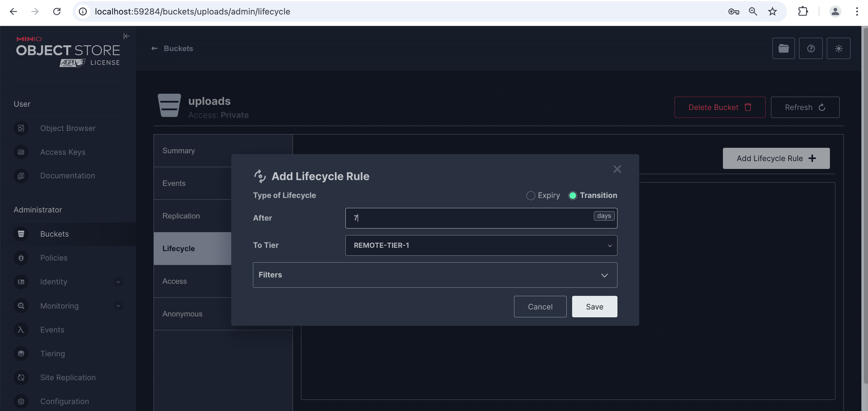
Task: Open the Buckets admin section
Action: (54, 233)
